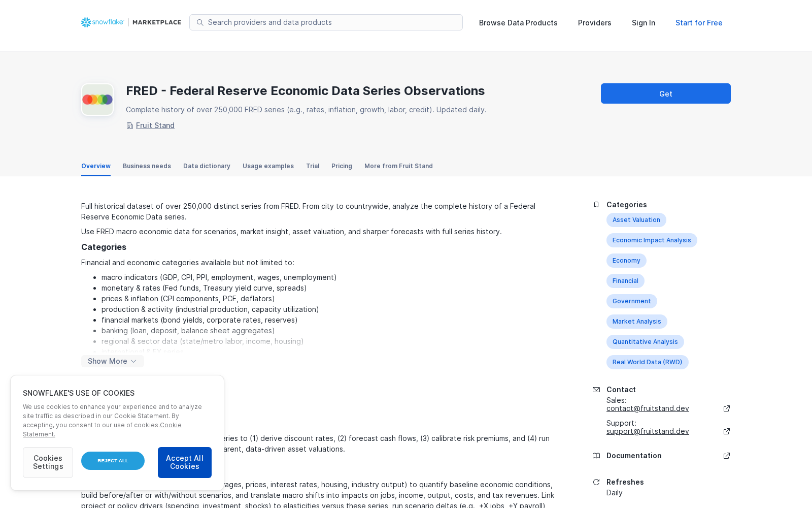Viewport: 812px width, 508px height.
Task: Click the provider building icon beside Fruit Stand
Action: [129, 125]
